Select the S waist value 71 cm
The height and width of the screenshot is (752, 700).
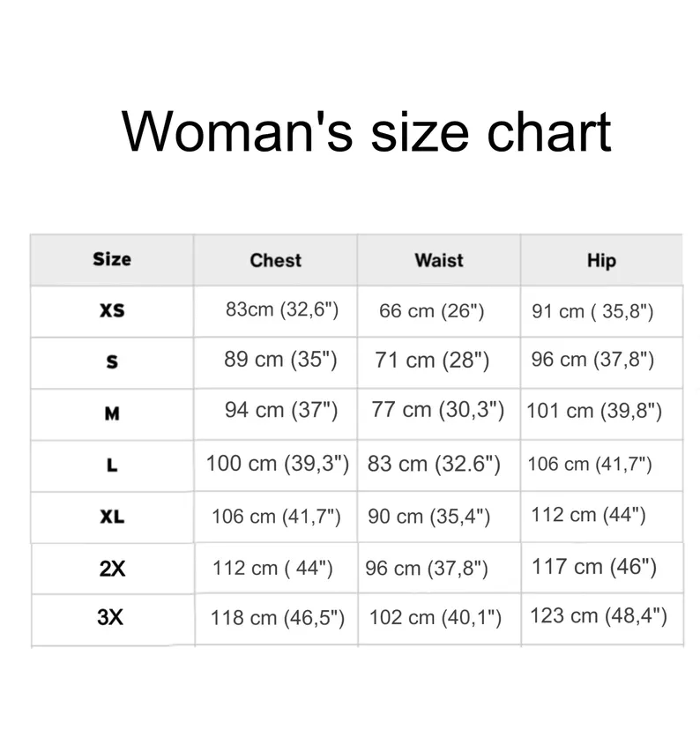(x=432, y=361)
